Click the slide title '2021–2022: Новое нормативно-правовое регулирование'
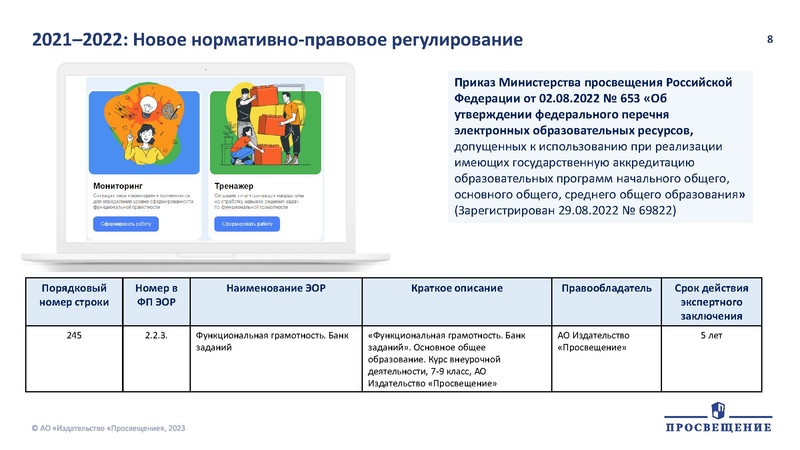Image resolution: width=800 pixels, height=450 pixels. click(x=277, y=39)
